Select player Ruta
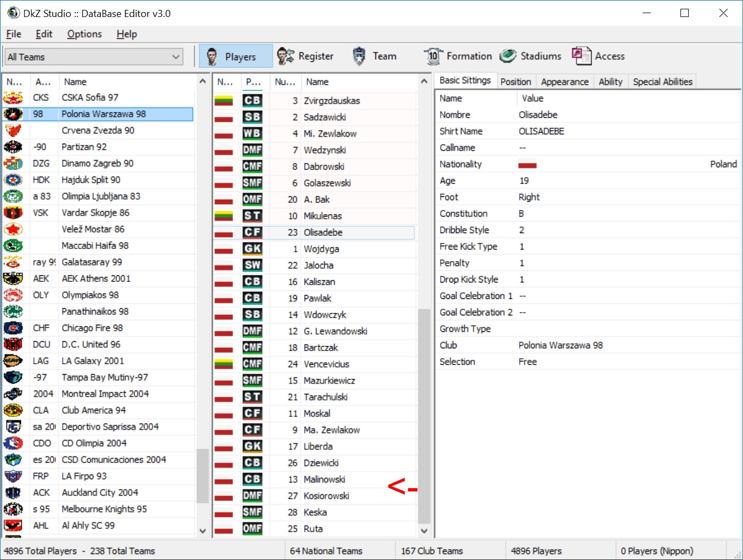Screen dimensions: 743x560 314,529
